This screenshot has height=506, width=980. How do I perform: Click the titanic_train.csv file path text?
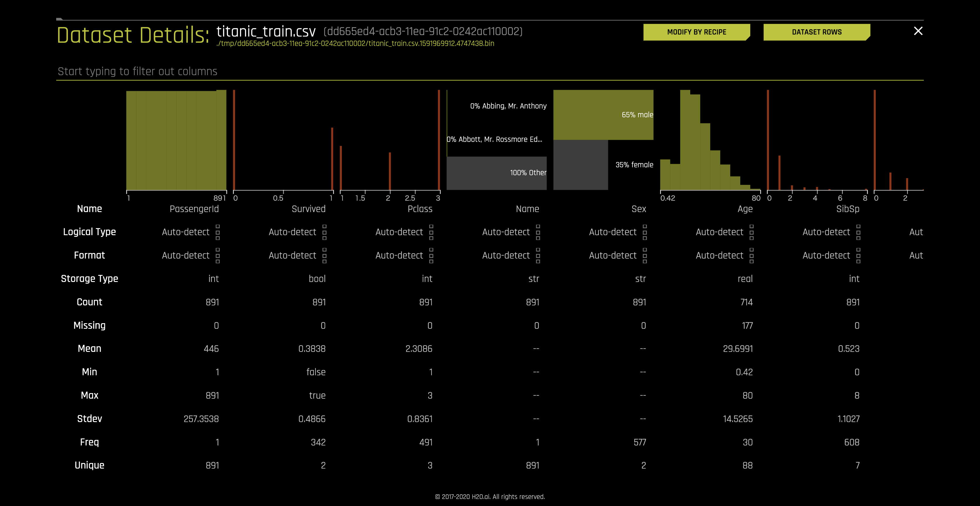click(x=355, y=43)
